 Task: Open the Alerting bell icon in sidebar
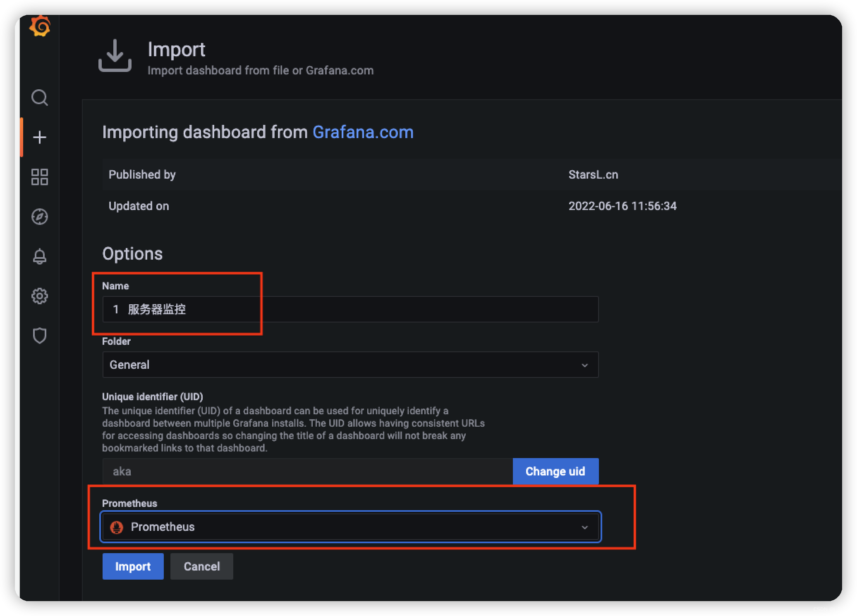tap(40, 256)
